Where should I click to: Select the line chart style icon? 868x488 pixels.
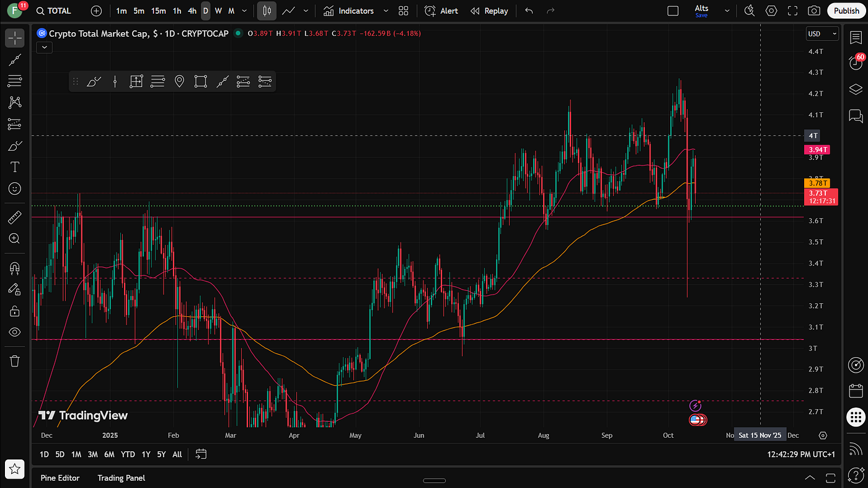[288, 11]
